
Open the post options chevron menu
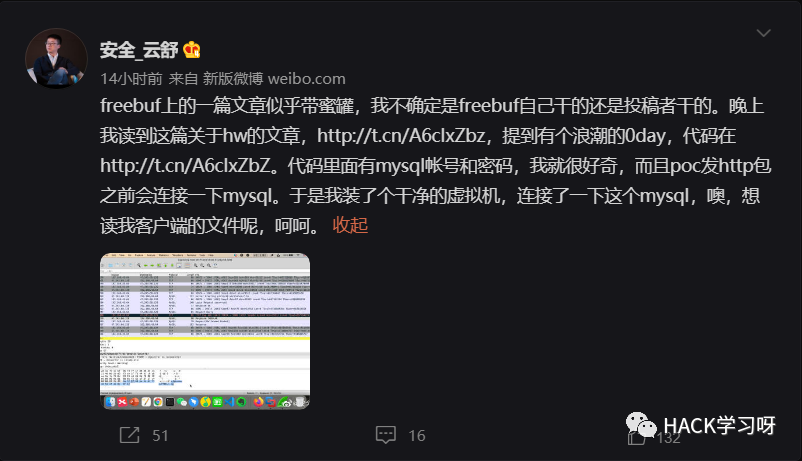pos(763,33)
